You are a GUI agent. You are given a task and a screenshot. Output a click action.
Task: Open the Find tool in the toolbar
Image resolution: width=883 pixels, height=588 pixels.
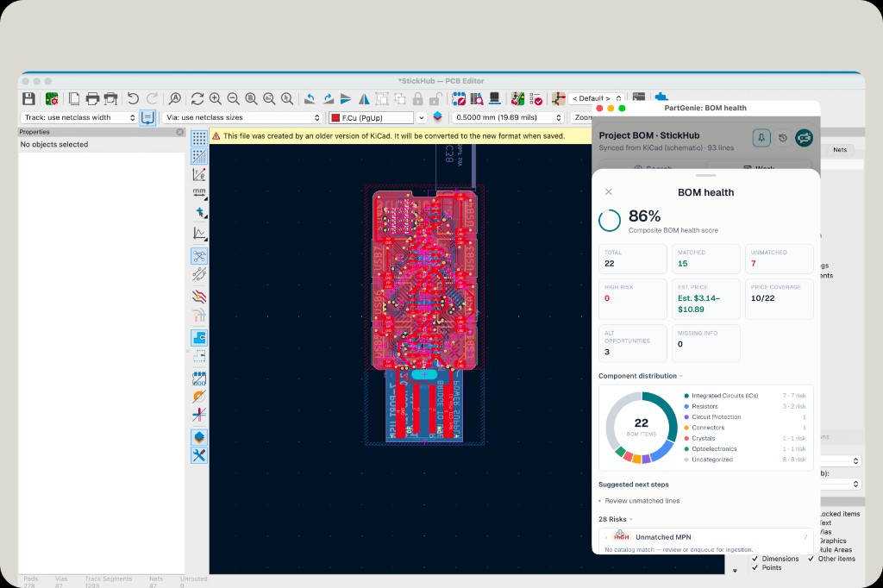click(174, 98)
